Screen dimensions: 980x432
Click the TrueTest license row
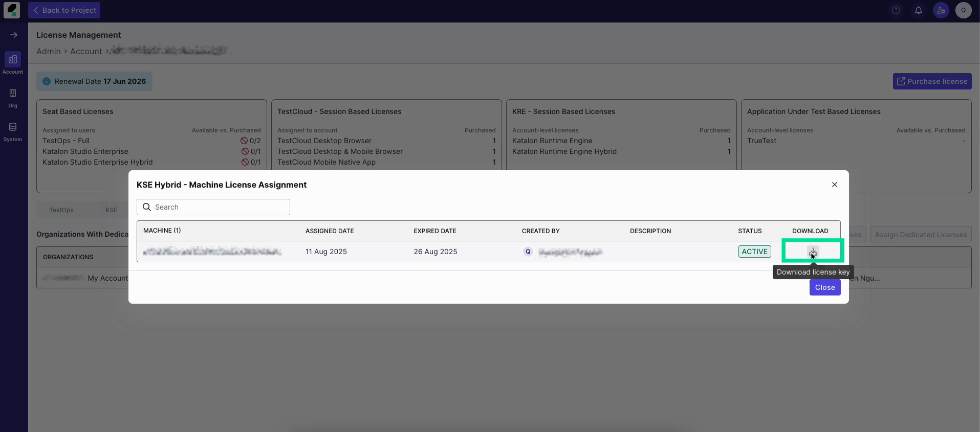point(856,141)
